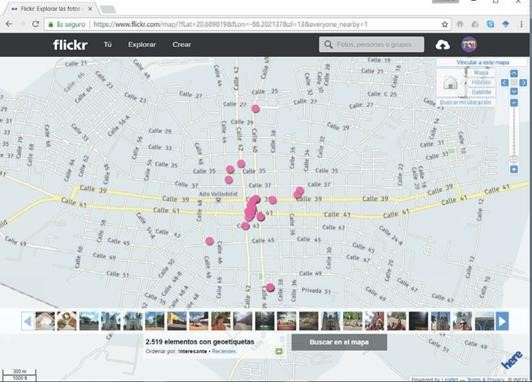
Task: Switch map type to Híbrido
Action: (x=481, y=82)
